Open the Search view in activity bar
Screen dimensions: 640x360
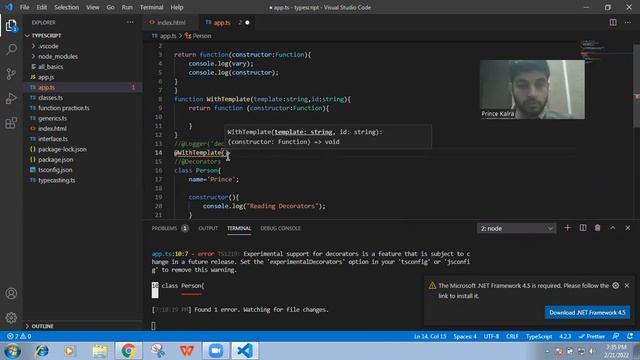[x=11, y=50]
